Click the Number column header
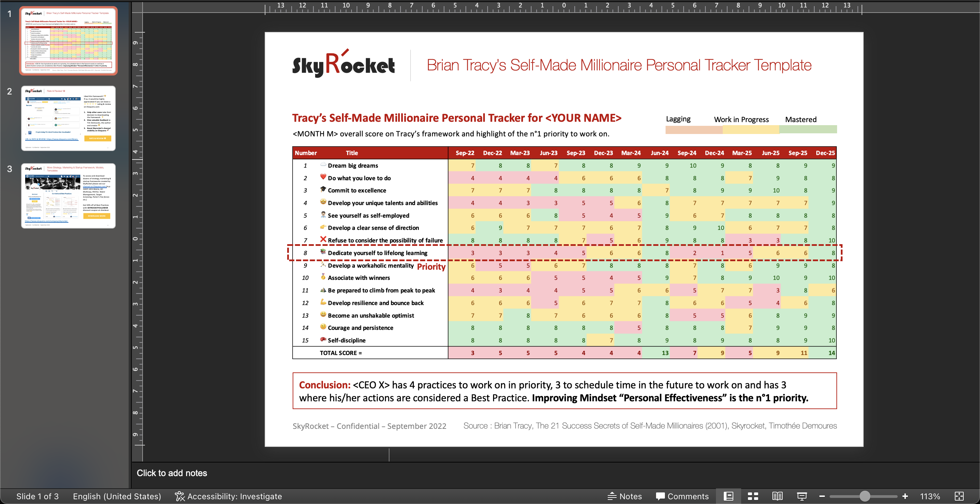The image size is (980, 504). (306, 153)
